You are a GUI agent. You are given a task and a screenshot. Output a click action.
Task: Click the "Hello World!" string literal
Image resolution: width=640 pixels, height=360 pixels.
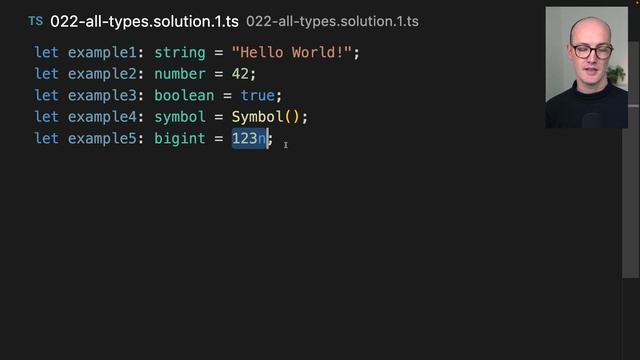291,53
